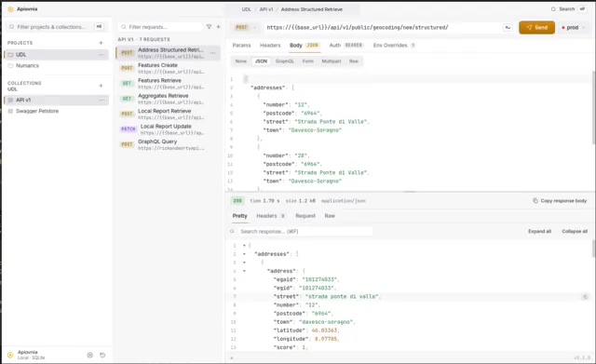Open the Auth BEARER tab
This screenshot has height=364, width=596.
tap(345, 46)
